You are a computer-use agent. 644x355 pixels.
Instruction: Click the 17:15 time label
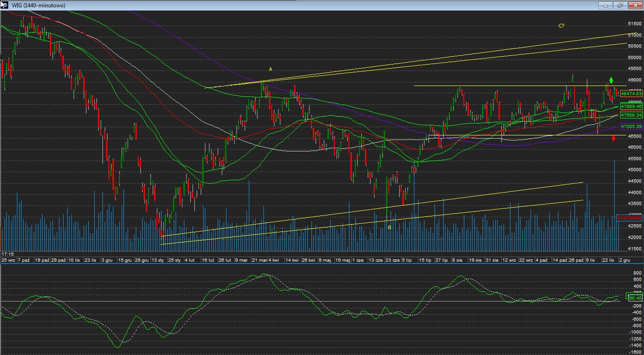click(7, 254)
